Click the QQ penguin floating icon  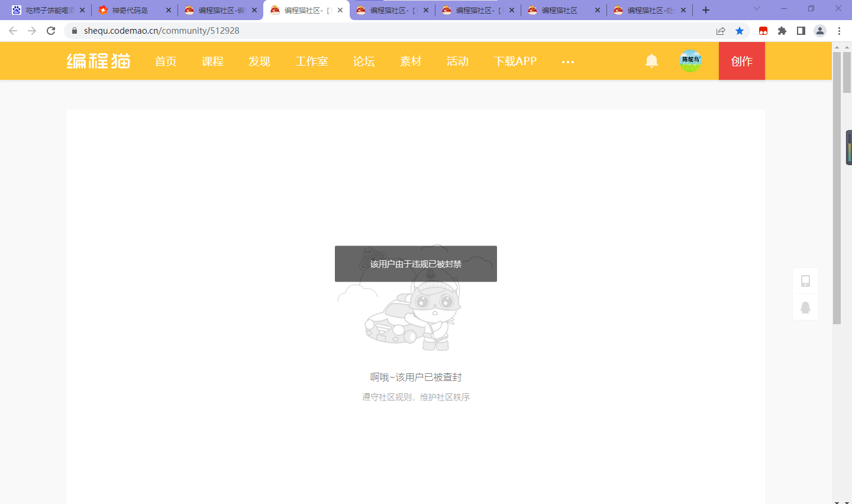pos(805,308)
